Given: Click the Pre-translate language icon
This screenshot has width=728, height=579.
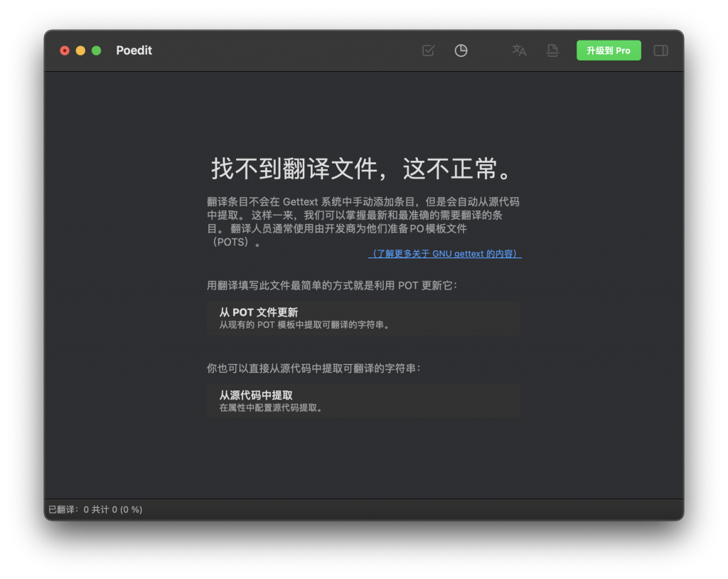Looking at the screenshot, I should (x=519, y=51).
